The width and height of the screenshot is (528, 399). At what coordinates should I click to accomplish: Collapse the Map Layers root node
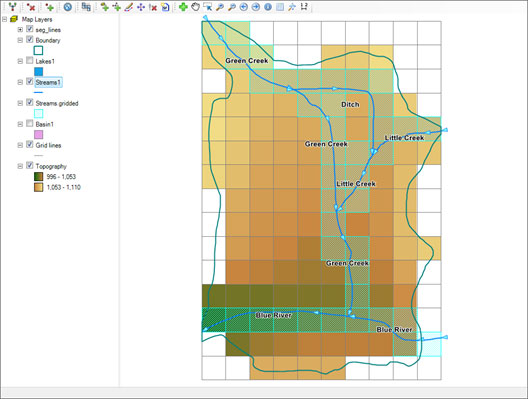pos(4,20)
